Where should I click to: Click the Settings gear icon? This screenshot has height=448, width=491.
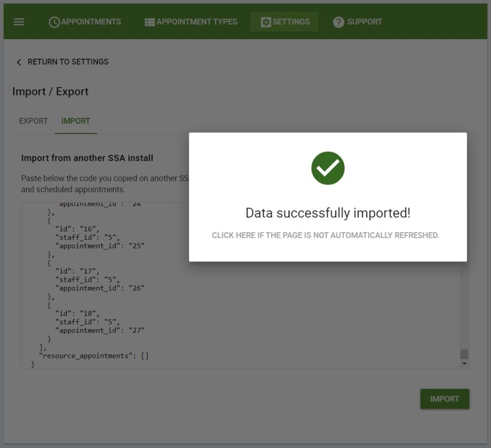[x=266, y=22]
